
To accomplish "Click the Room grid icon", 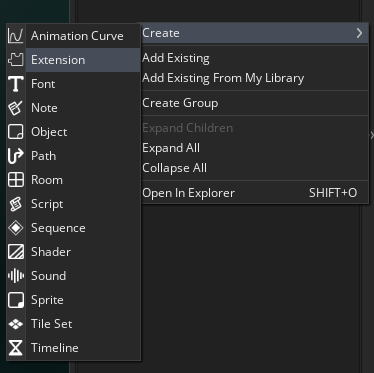I will click(16, 180).
